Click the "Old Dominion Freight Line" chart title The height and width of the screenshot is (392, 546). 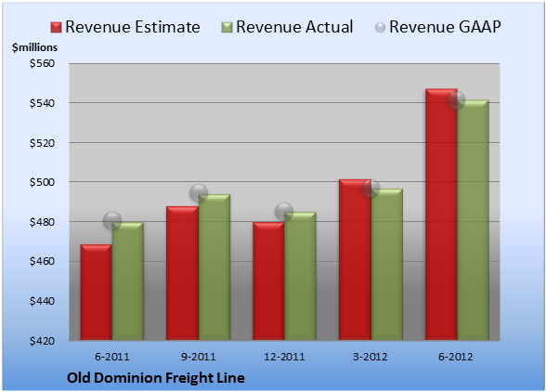[x=156, y=378]
